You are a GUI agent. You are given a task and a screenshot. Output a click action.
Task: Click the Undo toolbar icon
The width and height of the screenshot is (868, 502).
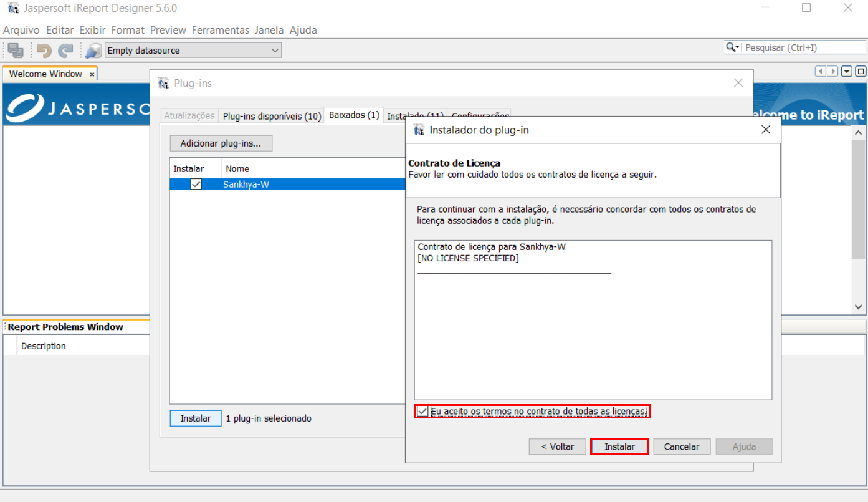pos(44,51)
